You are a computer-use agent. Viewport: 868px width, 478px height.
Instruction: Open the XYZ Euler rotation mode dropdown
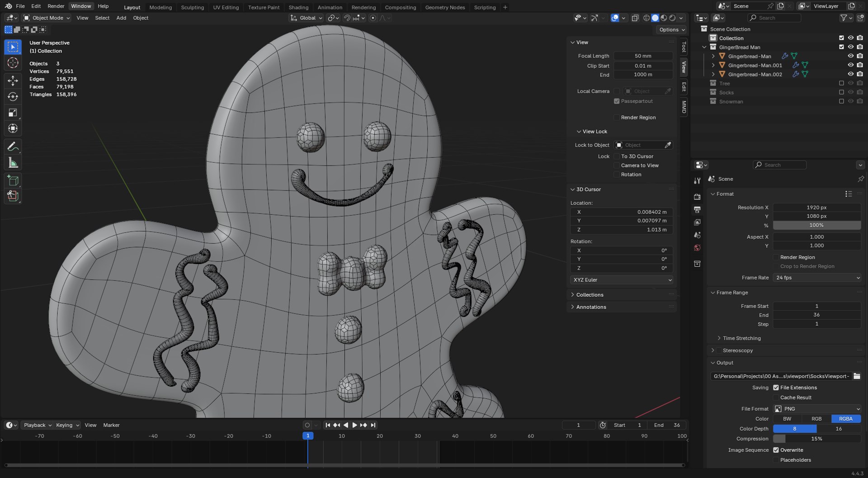click(622, 280)
